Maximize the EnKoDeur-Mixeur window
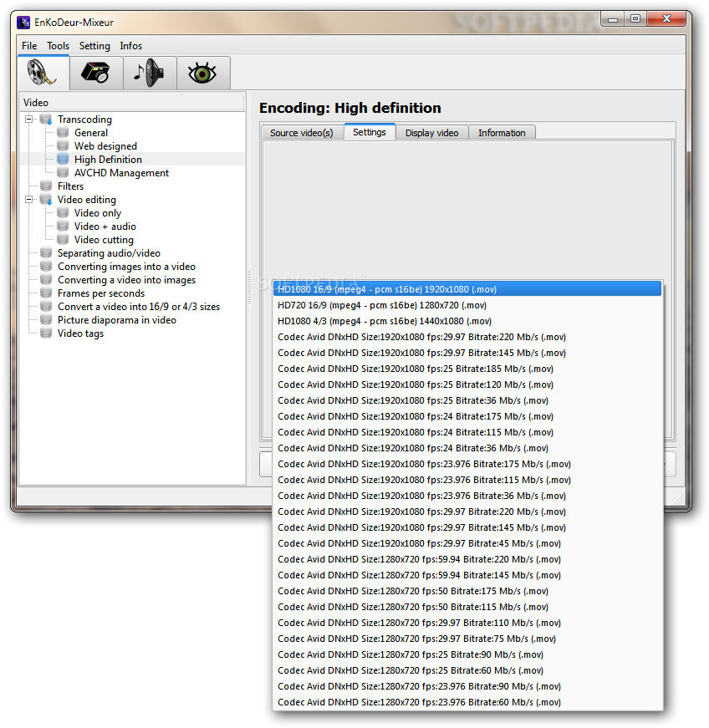Screen dimensions: 709x728 635,18
